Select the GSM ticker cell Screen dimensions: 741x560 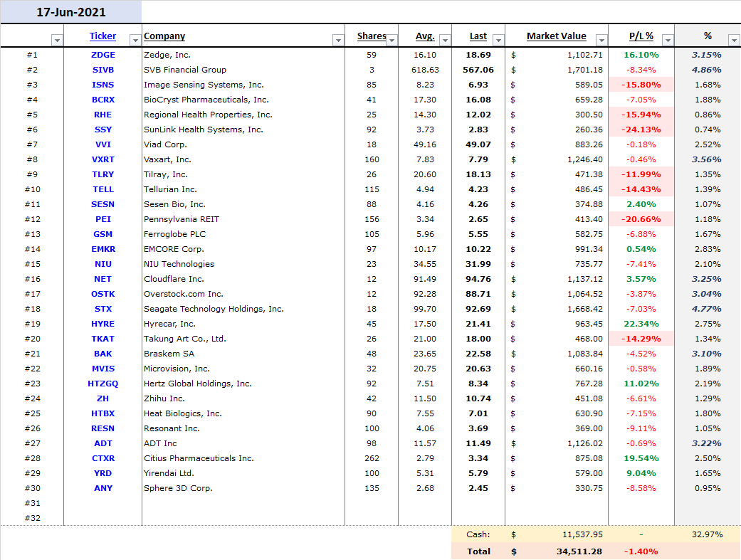pyautogui.click(x=103, y=234)
